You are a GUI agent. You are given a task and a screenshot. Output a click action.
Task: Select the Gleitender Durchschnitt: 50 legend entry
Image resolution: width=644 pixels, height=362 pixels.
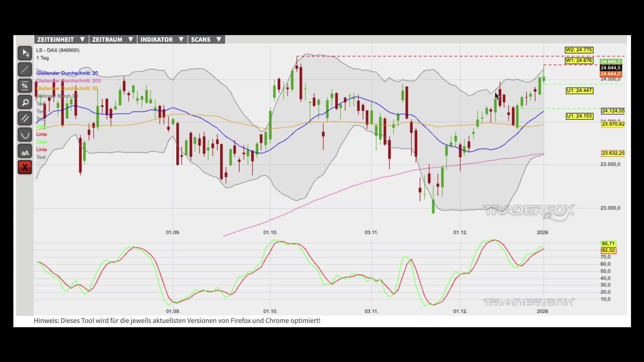click(x=67, y=88)
